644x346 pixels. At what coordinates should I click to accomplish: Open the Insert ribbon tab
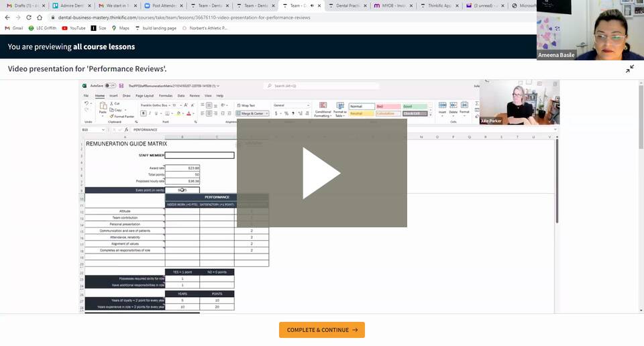coord(113,96)
